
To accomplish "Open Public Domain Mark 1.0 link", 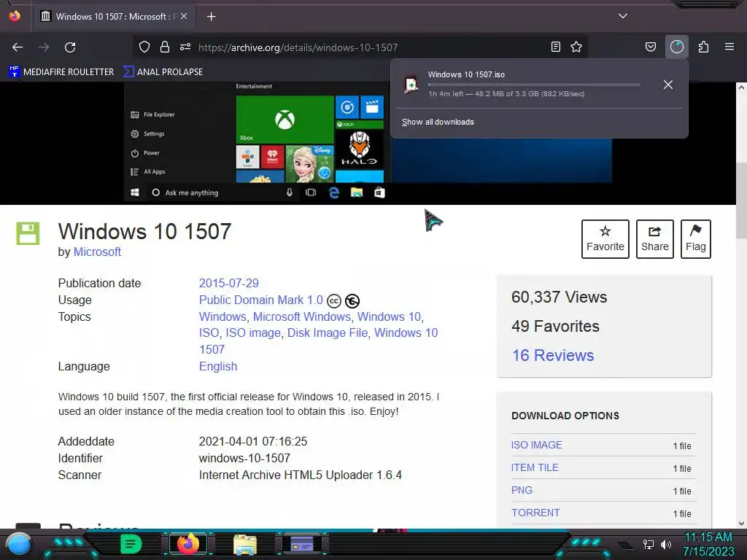I will point(261,300).
